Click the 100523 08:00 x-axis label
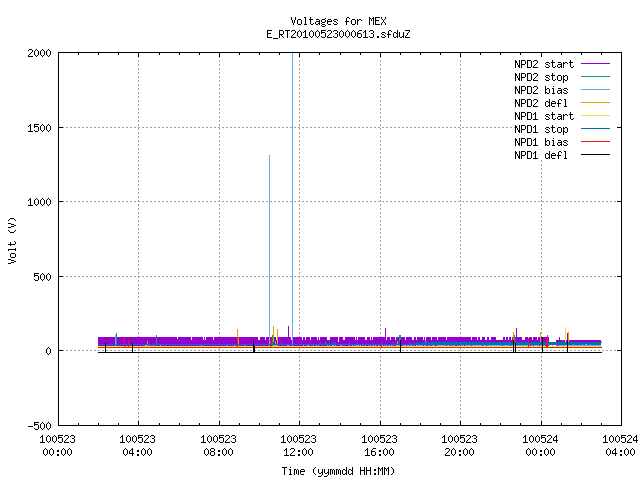The height and width of the screenshot is (480, 640). (x=218, y=445)
